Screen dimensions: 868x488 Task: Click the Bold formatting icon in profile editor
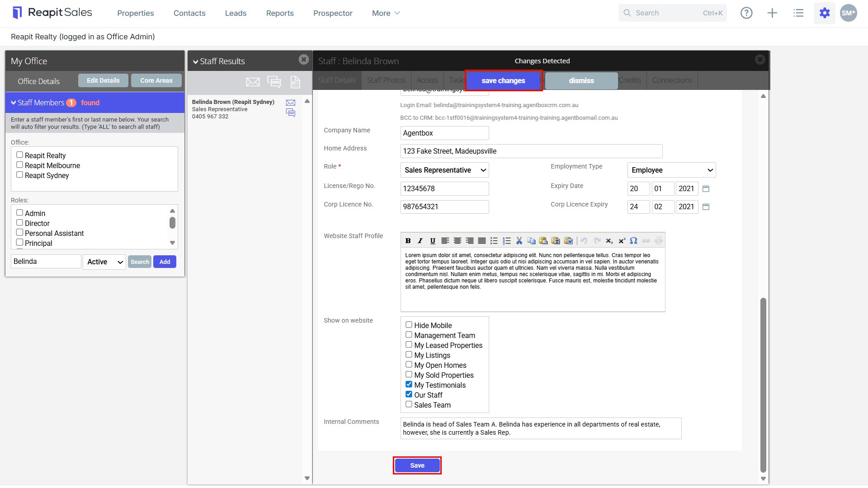408,241
